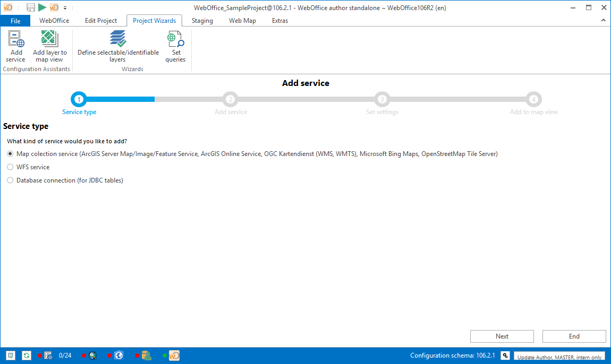Click the green play icon in quick access toolbar
The height and width of the screenshot is (364, 611).
(x=42, y=7)
